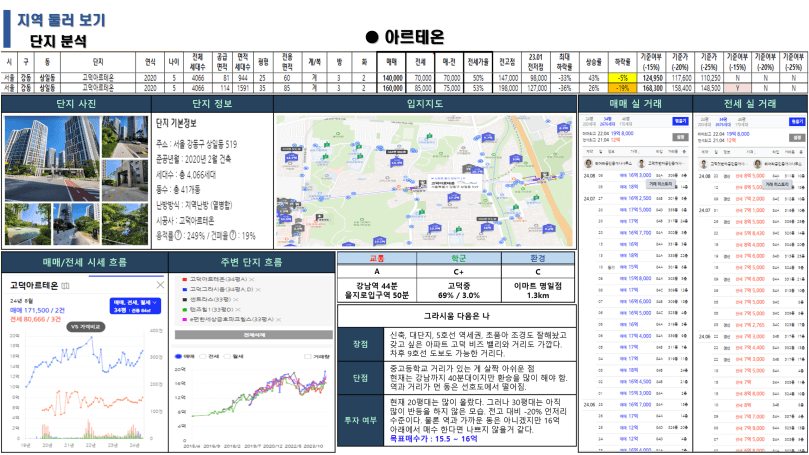
Task: Select the 34평 tab in 매매 실 거래 panel
Action: pyautogui.click(x=607, y=119)
